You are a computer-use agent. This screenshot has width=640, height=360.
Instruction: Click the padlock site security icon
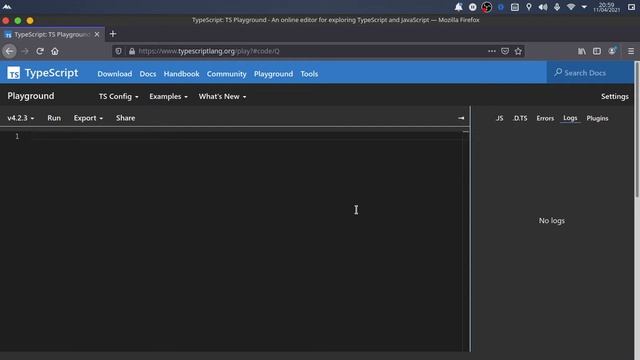click(x=132, y=51)
